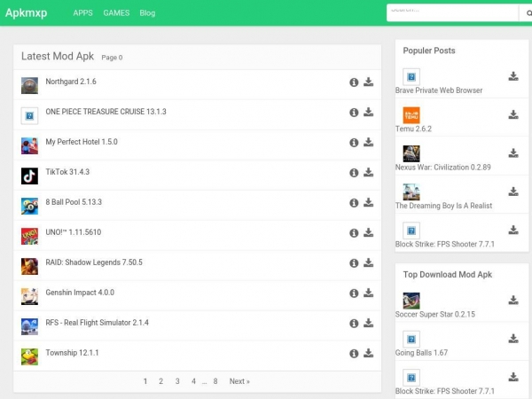Viewport: 532px width, 399px height.
Task: Go to page 4
Action: coord(193,381)
